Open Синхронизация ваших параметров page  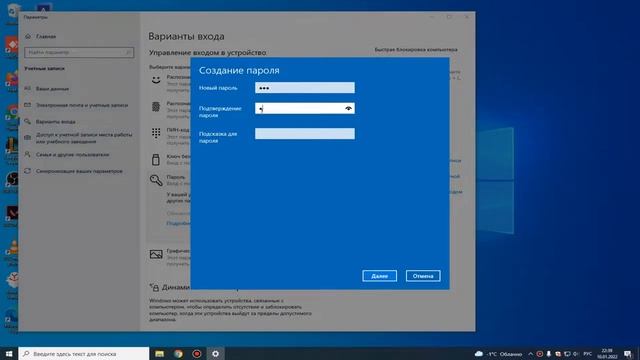point(79,171)
